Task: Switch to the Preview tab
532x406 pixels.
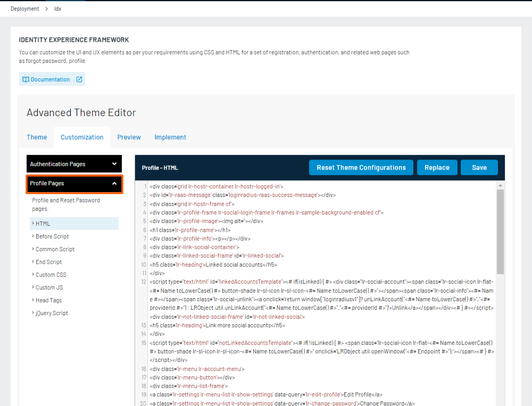Action: click(x=129, y=137)
